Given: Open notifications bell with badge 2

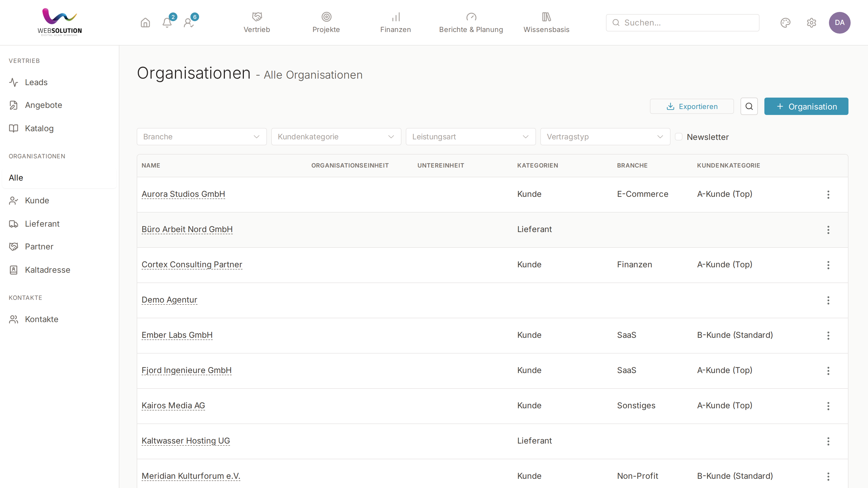Looking at the screenshot, I should coord(167,23).
